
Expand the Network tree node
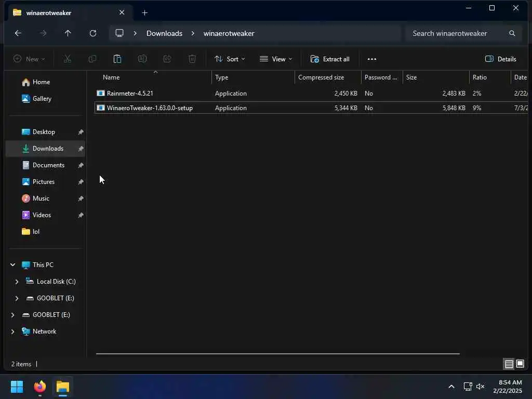12,331
